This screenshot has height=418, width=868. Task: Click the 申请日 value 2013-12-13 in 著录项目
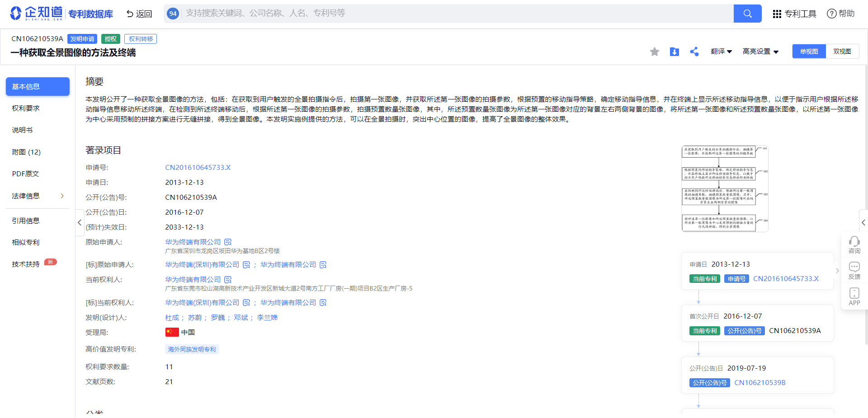pyautogui.click(x=184, y=183)
